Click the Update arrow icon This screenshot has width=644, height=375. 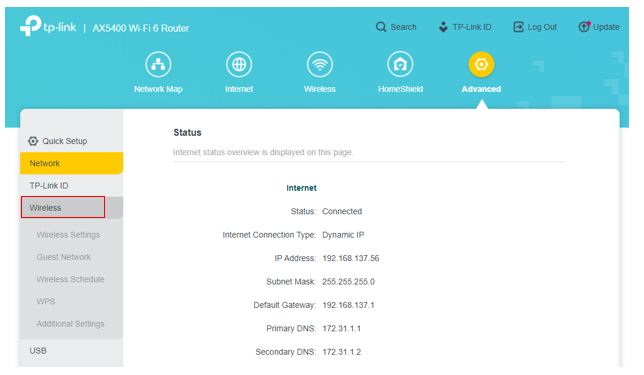(x=584, y=27)
